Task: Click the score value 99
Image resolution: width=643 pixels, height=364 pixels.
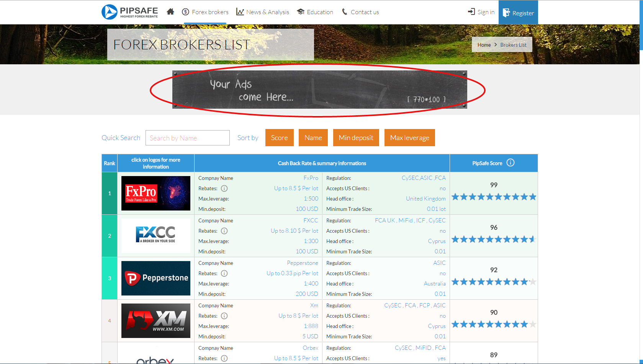Action: [494, 185]
